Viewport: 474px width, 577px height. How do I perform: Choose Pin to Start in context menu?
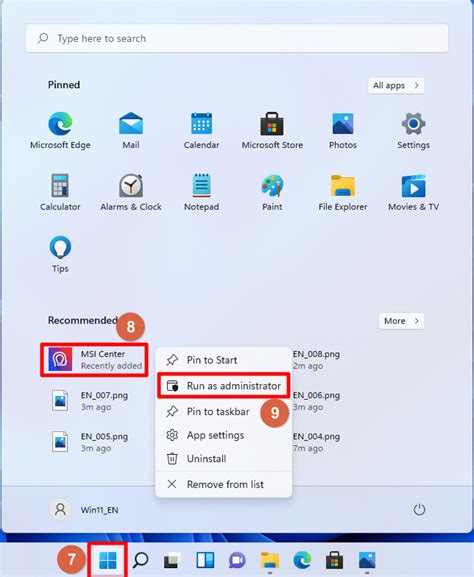pos(224,360)
